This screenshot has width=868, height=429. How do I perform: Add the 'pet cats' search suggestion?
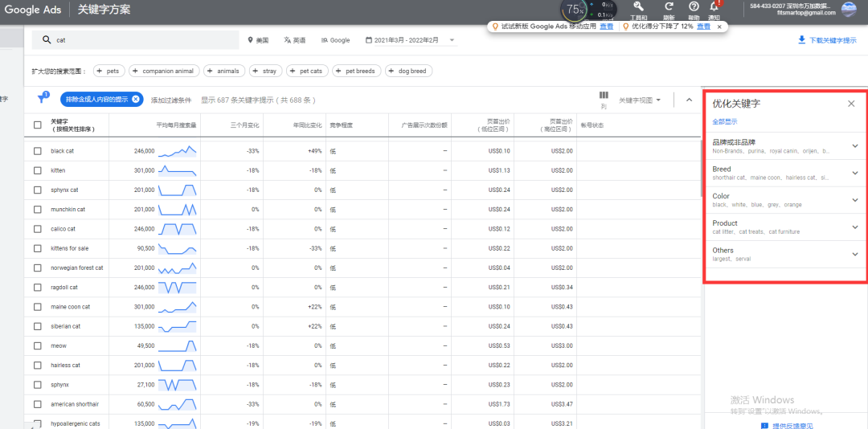point(306,71)
